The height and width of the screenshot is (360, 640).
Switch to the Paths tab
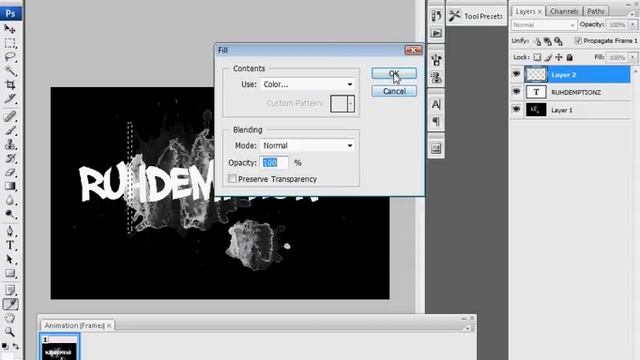pos(596,11)
